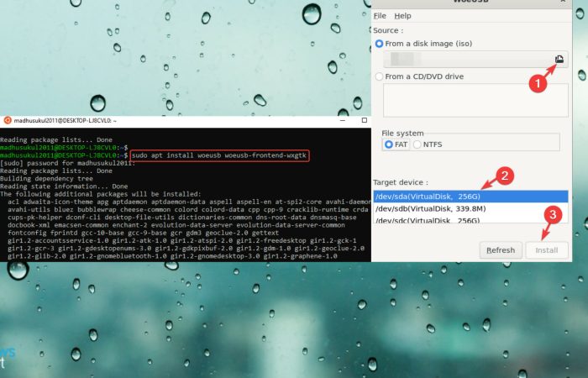
Task: Click terminal title 'madhusukul2011@DESKTOP-LJ8CVL0: ~'
Action: (x=66, y=120)
